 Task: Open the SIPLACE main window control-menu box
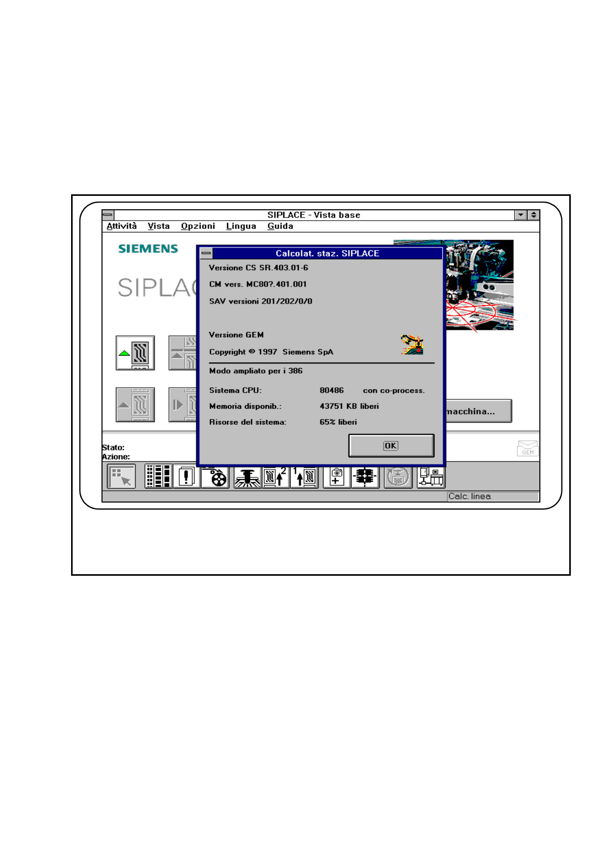pos(108,215)
